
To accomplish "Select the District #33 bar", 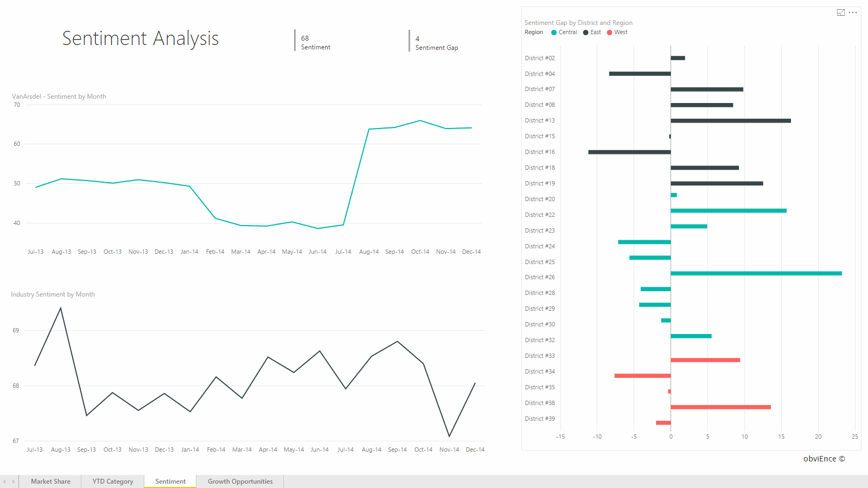I will point(705,360).
